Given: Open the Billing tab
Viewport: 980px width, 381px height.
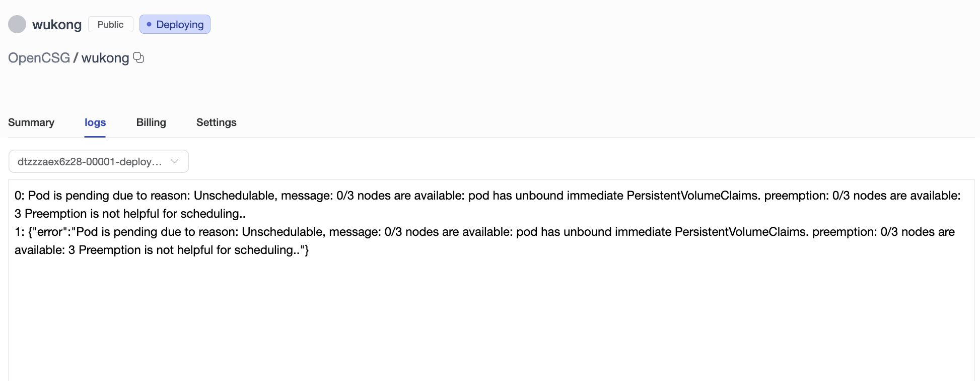Looking at the screenshot, I should click(151, 122).
